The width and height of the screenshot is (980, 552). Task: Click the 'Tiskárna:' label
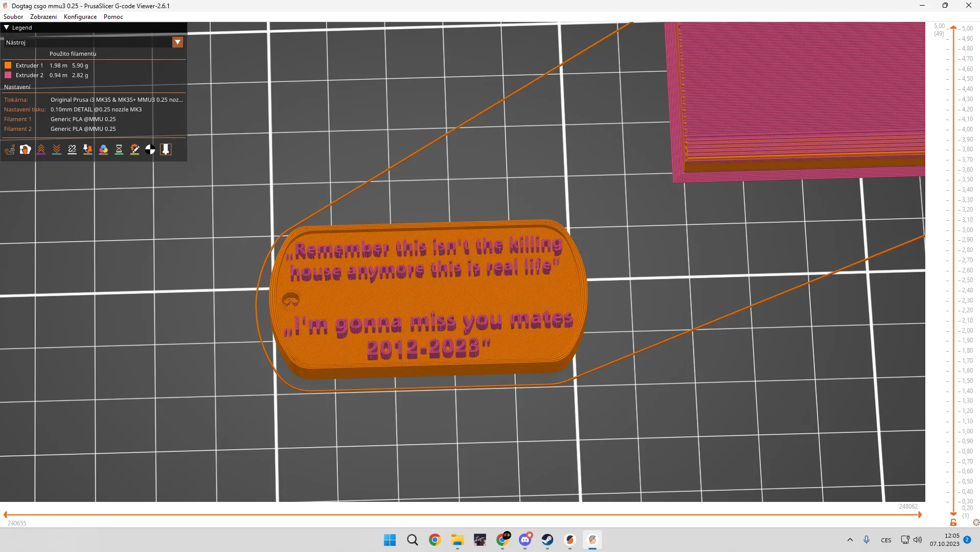pyautogui.click(x=16, y=100)
